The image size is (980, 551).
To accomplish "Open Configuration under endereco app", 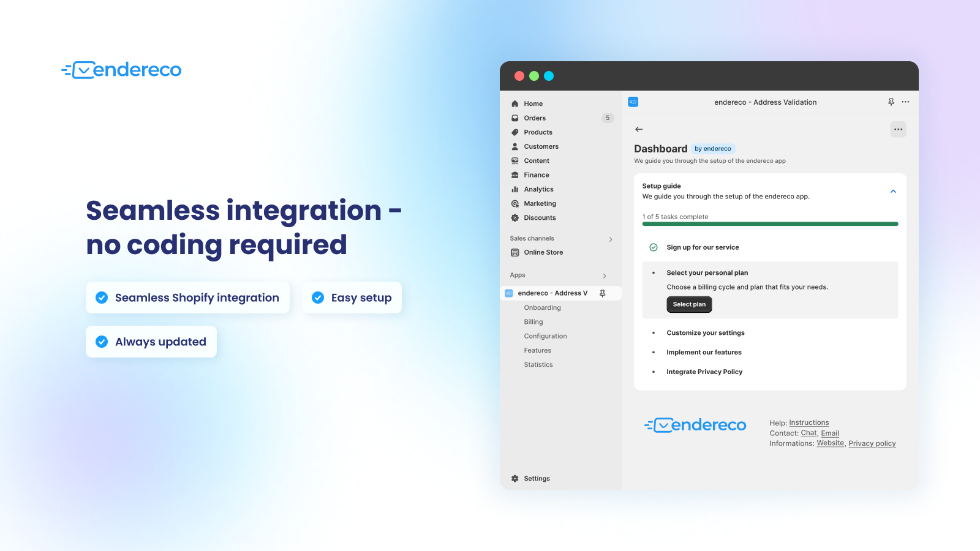I will 545,336.
